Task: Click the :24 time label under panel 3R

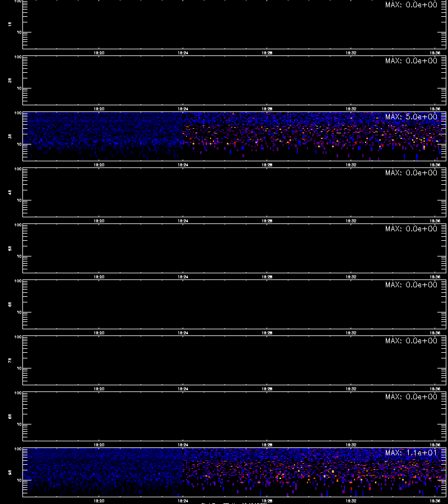Action: coord(183,165)
